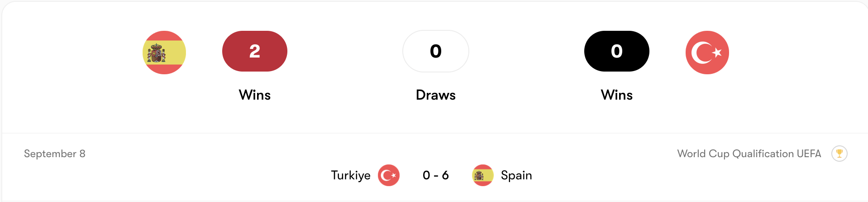The width and height of the screenshot is (868, 202).
Task: Open the World Cup Qualification UEFA link
Action: coord(749,154)
